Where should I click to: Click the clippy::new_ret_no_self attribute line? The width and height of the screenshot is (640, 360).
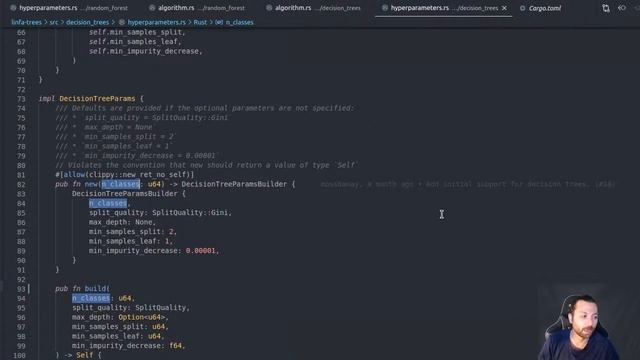[x=124, y=175]
